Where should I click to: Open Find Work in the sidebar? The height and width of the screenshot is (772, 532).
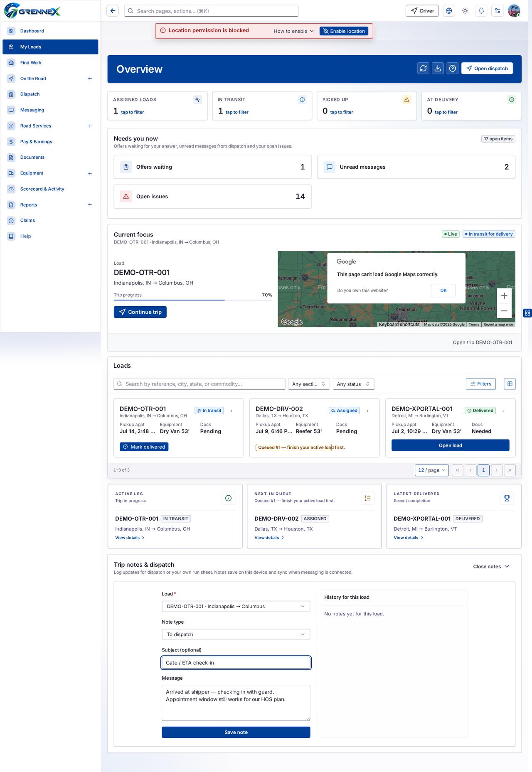click(x=50, y=63)
